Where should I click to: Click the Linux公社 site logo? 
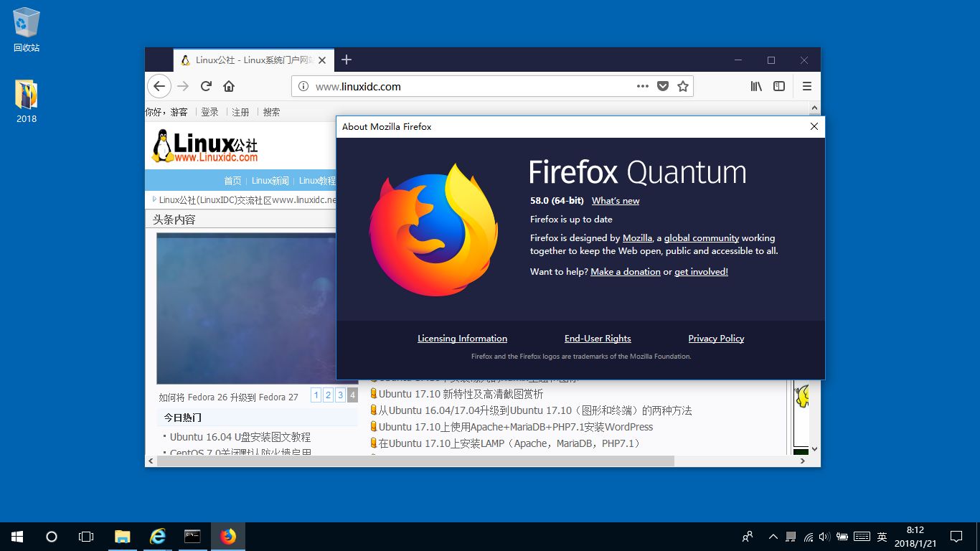pyautogui.click(x=205, y=146)
